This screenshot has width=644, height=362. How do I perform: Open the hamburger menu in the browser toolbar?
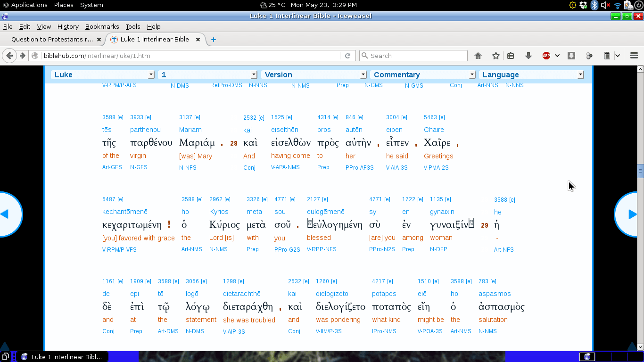tap(634, 56)
